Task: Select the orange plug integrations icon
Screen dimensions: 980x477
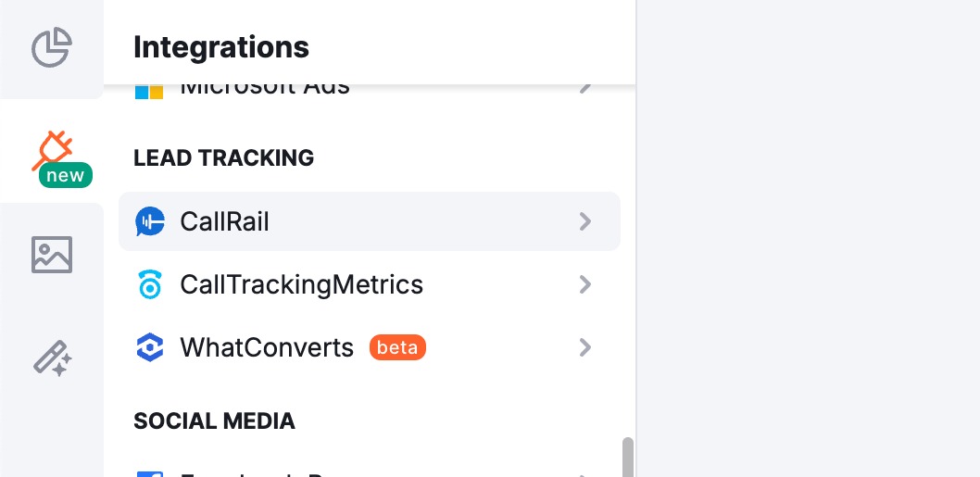Action: [52, 150]
